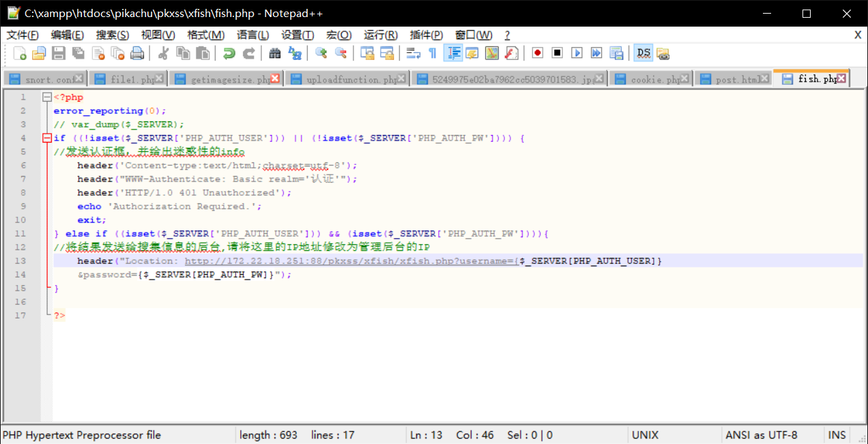Start macro recording
Viewport: 868px width, 444px height.
pos(538,53)
